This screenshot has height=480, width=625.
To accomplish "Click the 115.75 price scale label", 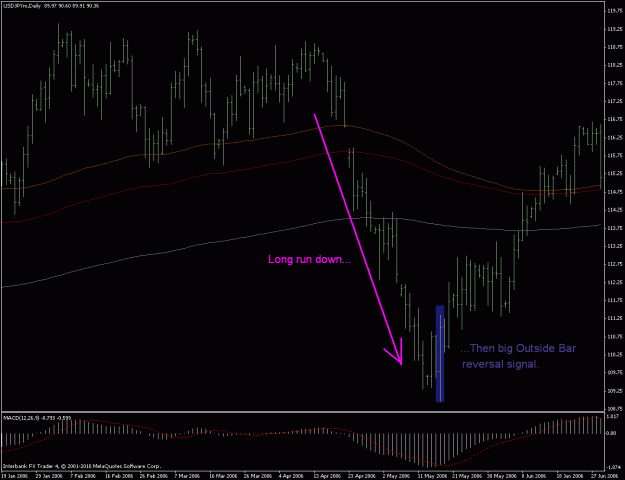I will tap(615, 155).
